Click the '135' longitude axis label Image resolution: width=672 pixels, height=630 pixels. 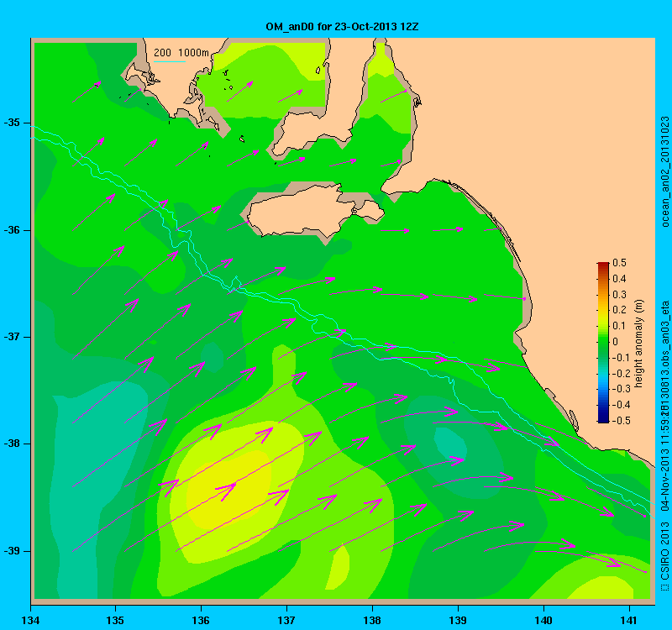coord(115,620)
